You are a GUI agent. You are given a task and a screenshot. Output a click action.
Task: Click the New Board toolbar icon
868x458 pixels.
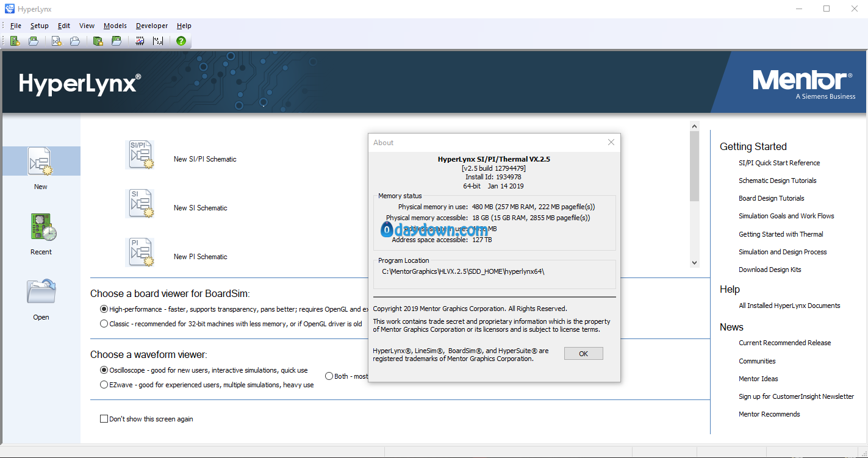coord(15,41)
